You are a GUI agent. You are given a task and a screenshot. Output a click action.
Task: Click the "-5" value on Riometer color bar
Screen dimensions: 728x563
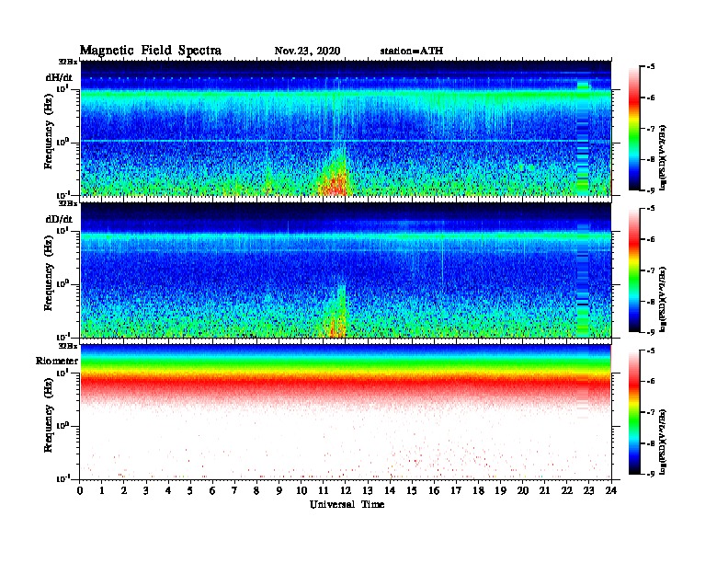(x=651, y=350)
